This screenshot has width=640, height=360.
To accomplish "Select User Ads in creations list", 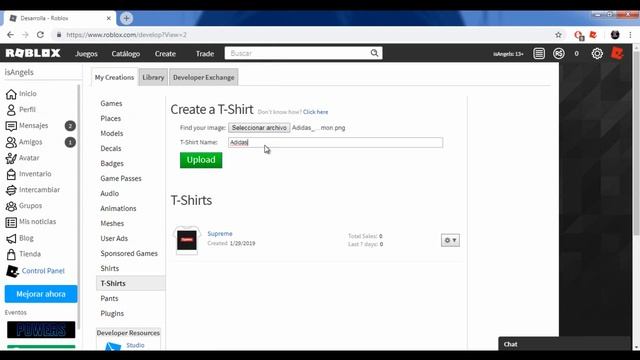I will pos(114,238).
